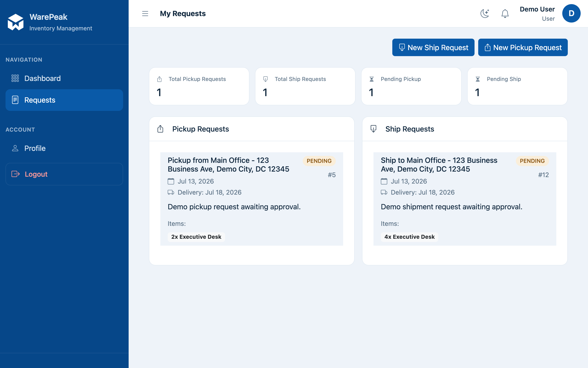Open the notifications bell
588x368 pixels.
click(x=505, y=14)
